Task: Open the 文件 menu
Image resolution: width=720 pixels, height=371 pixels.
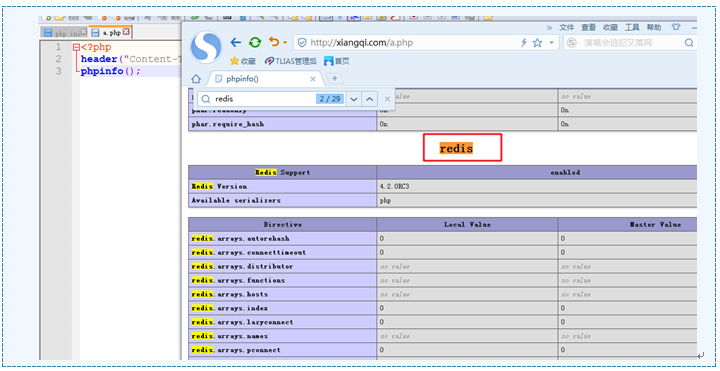Action: tap(567, 28)
